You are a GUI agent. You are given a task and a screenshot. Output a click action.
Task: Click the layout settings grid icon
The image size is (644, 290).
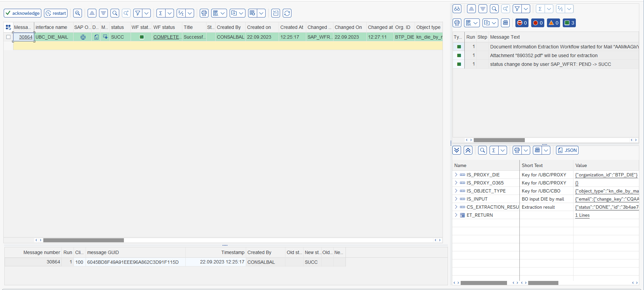252,13
